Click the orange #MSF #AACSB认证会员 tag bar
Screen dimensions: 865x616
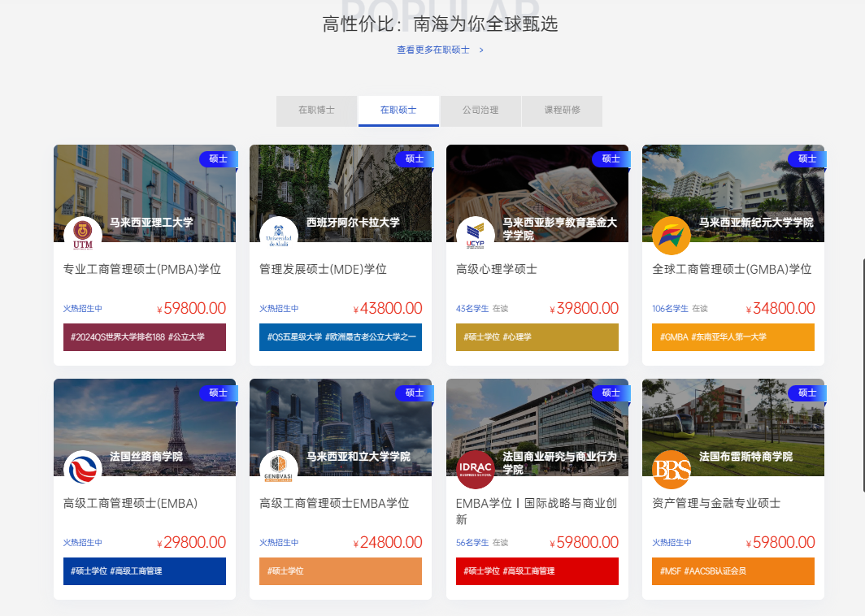(x=733, y=571)
